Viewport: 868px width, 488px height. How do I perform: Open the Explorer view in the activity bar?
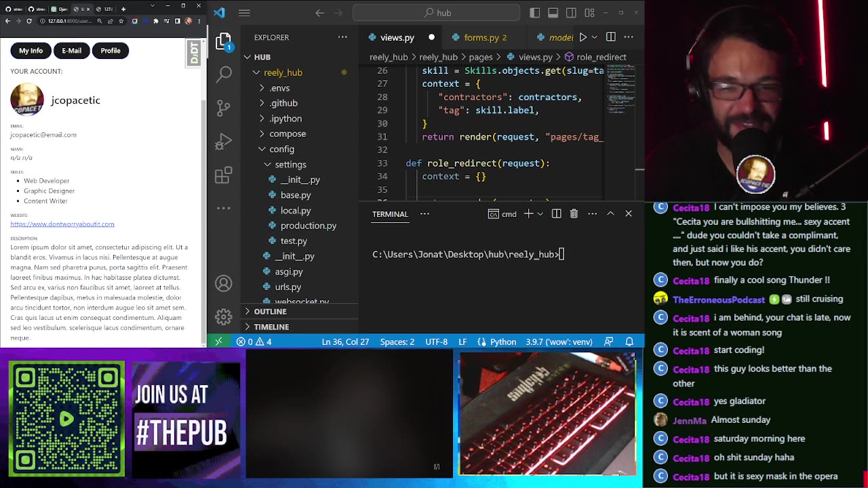[224, 42]
